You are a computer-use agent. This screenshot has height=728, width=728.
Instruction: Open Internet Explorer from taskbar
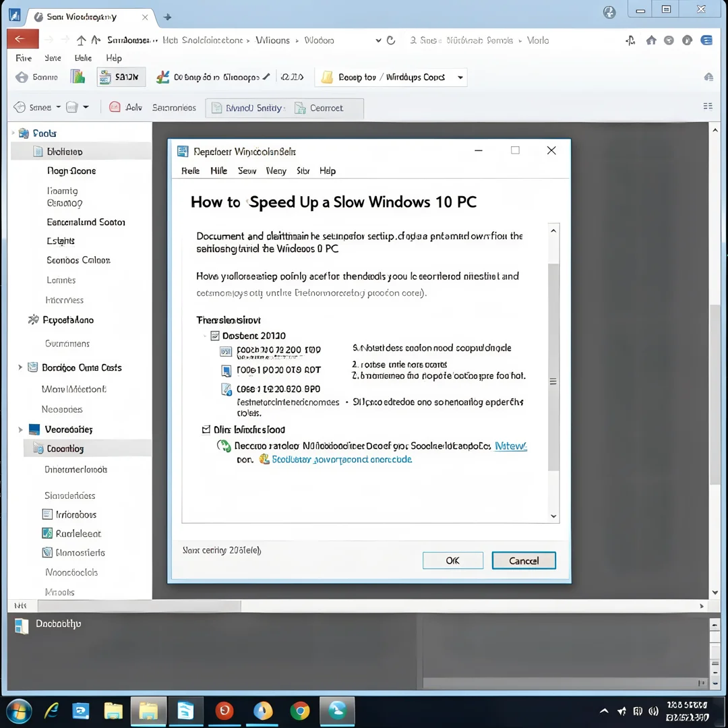click(x=51, y=711)
